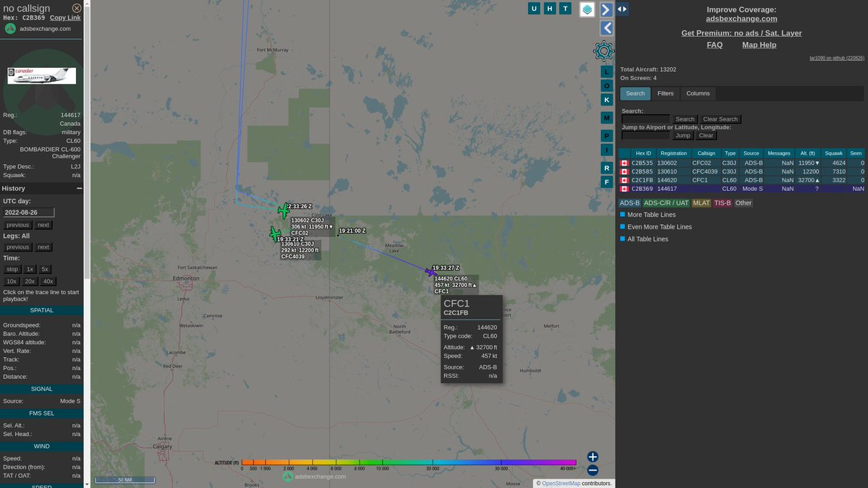This screenshot has width=868, height=488.
Task: Go to next UTC day
Action: (x=43, y=225)
